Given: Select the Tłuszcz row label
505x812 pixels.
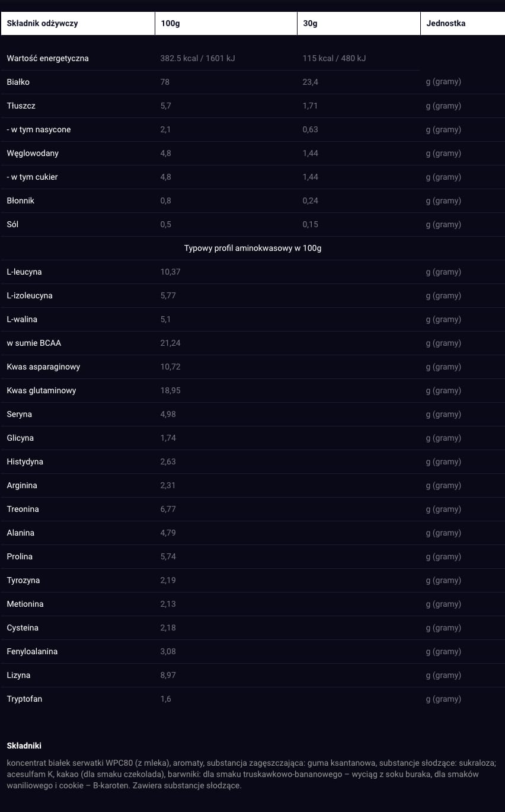Looking at the screenshot, I should [21, 106].
